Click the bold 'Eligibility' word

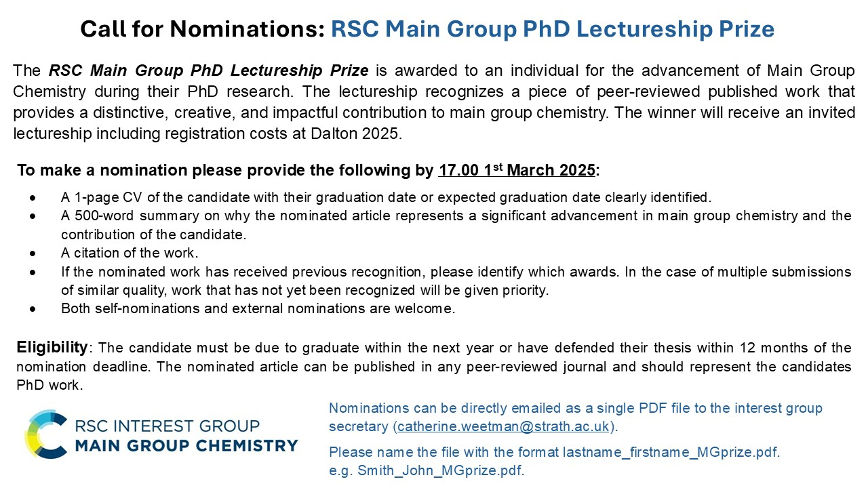pyautogui.click(x=52, y=348)
